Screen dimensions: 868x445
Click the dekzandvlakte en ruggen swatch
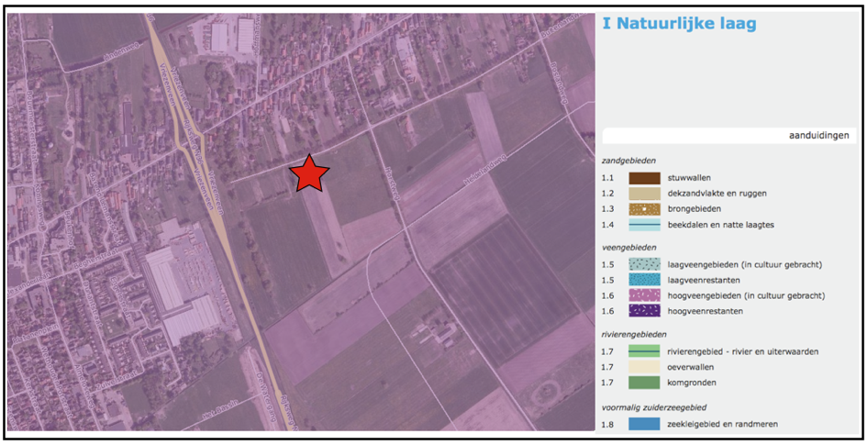click(x=644, y=194)
